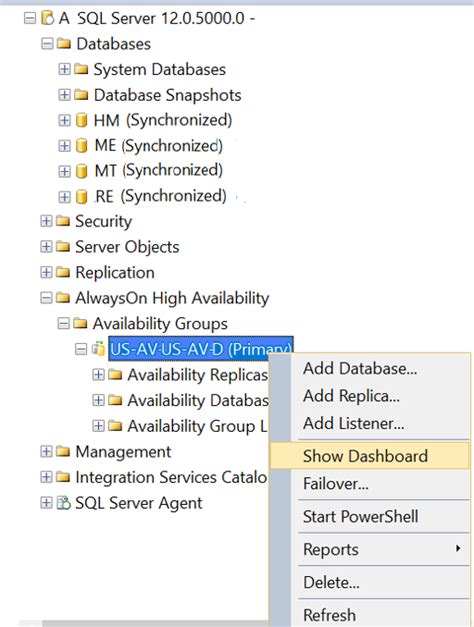Viewport: 474px width, 627px height.
Task: Expand the ME database node
Action: [x=64, y=146]
